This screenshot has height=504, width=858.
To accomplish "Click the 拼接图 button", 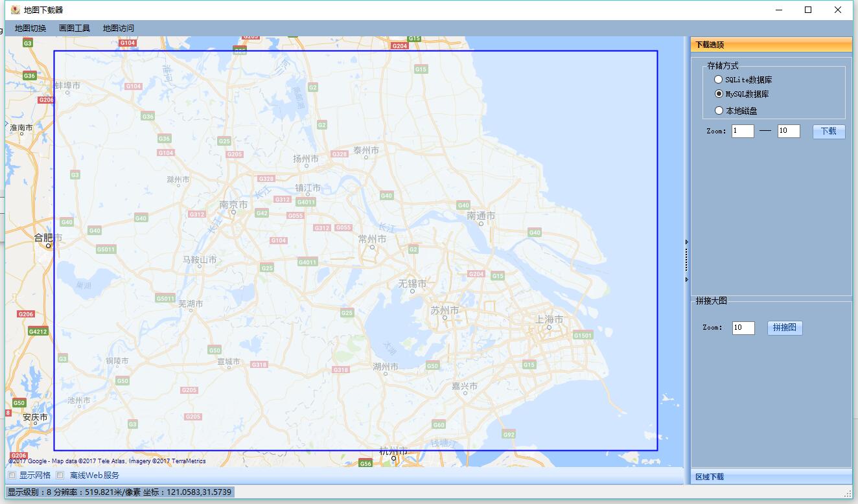I will click(x=785, y=328).
